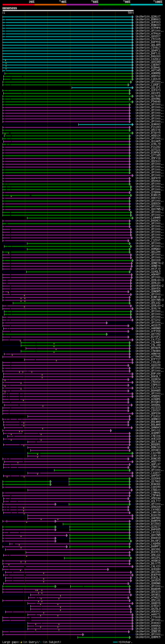Select the UniRef100_Q3TG21 label
Image resolution: width=165 pixels, height=644 pixels.
[148, 150]
